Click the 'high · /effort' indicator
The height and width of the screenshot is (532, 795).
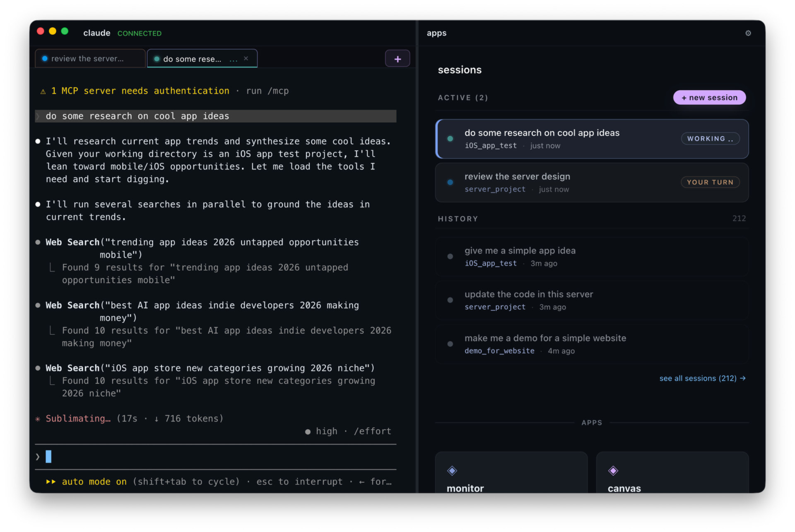pos(348,431)
